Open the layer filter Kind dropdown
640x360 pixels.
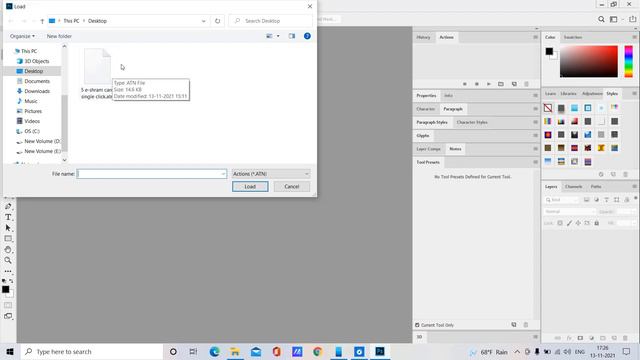(562, 200)
